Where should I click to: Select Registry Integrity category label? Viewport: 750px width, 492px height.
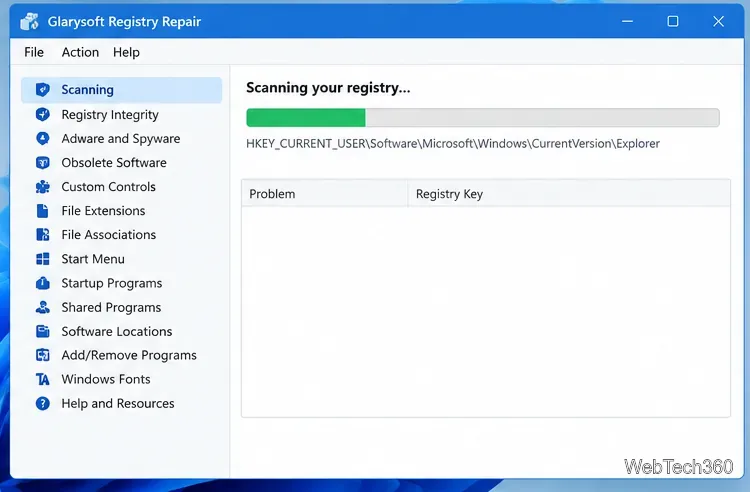click(x=110, y=115)
